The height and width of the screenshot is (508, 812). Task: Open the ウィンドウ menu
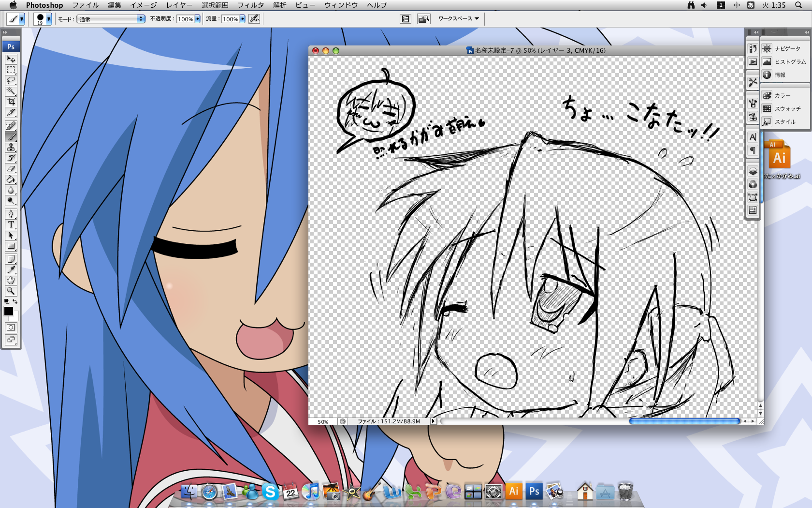(341, 5)
